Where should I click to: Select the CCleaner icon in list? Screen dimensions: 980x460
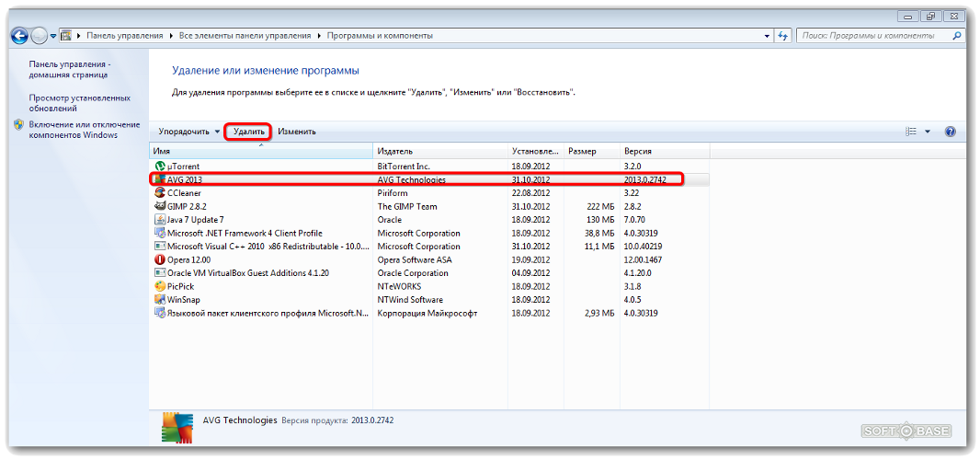(x=160, y=193)
